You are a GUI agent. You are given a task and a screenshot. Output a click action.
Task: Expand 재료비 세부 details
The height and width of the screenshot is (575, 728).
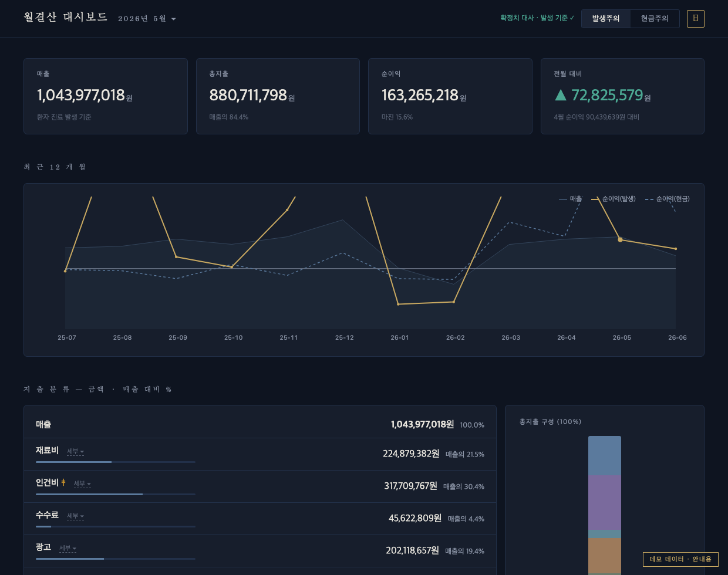(75, 451)
